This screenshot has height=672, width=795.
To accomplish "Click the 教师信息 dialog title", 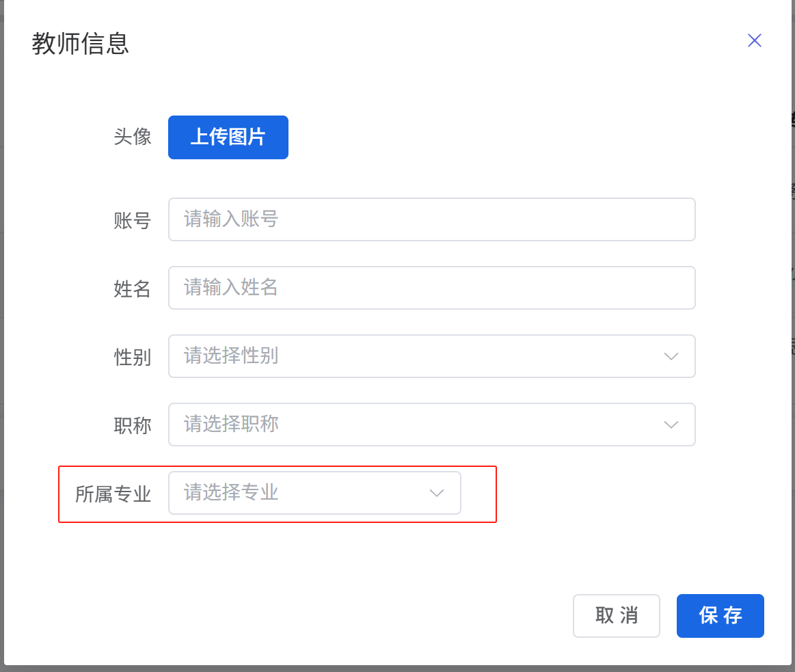I will [81, 44].
